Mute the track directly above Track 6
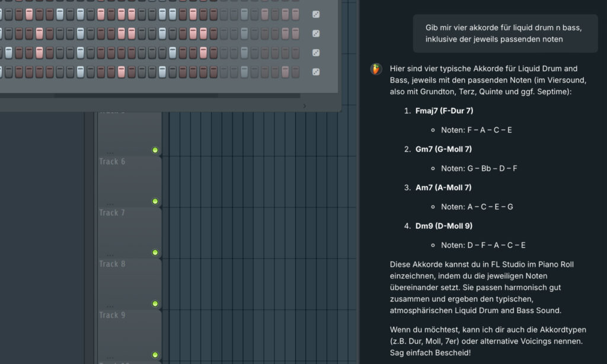This screenshot has height=364, width=607. 155,150
